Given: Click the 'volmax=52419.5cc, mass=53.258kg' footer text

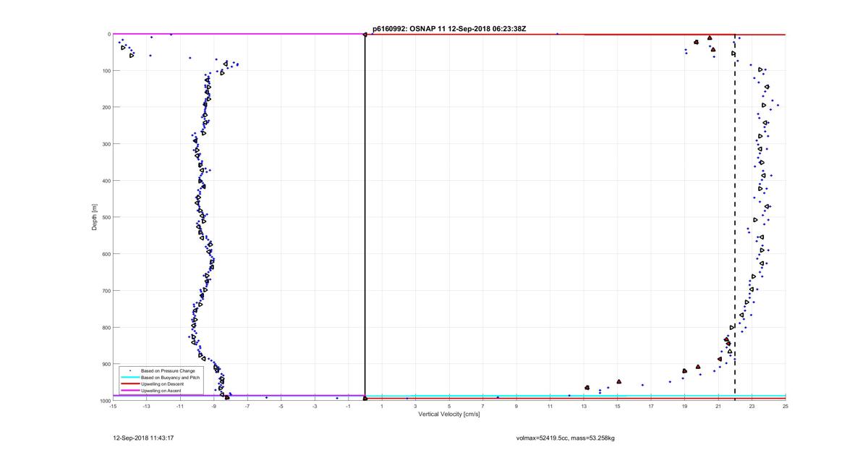Looking at the screenshot, I should coord(565,438).
